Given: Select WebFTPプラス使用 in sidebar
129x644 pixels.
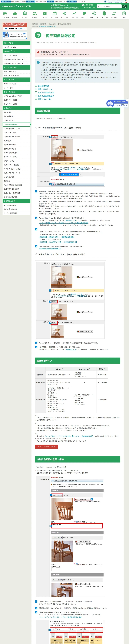Looking at the screenshot, I should 17,55.
